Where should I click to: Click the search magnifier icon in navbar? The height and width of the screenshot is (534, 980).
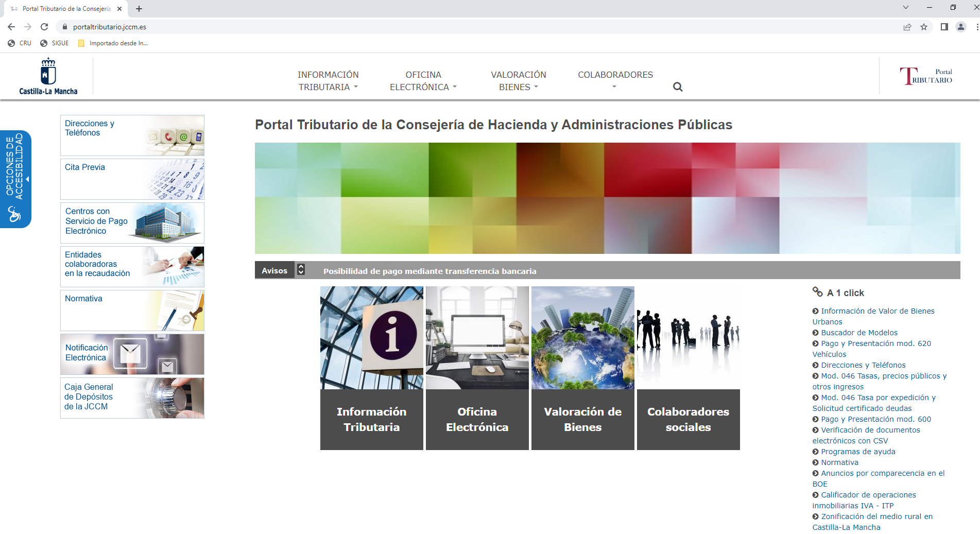point(677,87)
